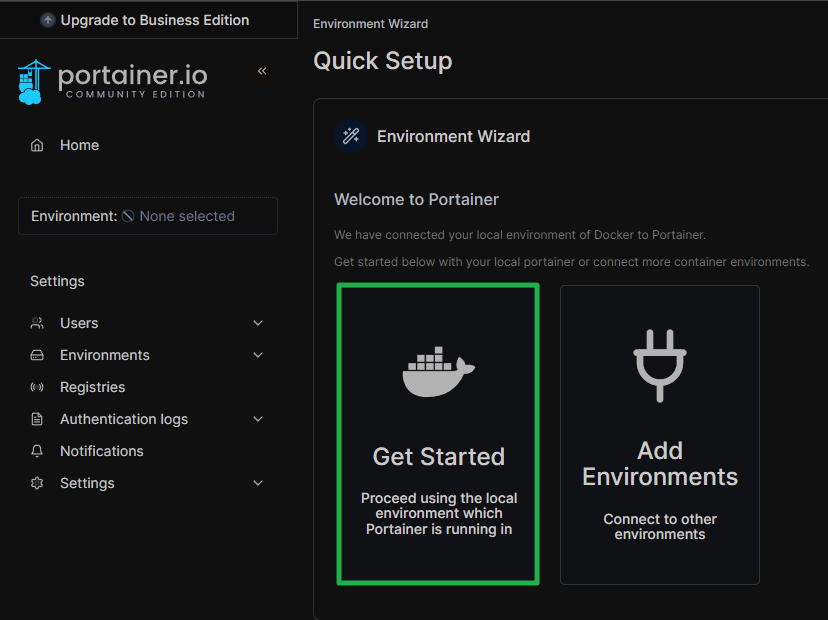Collapse the sidebar with double-chevron icon
Screen dimensions: 828x620
coord(262,71)
